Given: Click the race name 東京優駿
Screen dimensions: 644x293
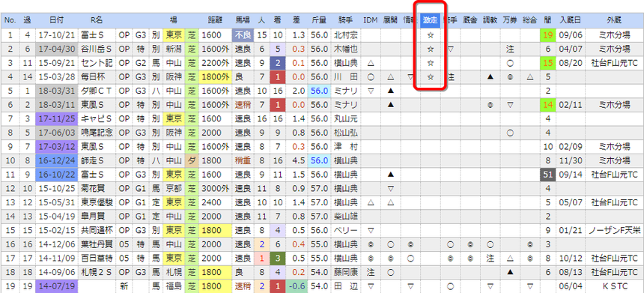Looking at the screenshot, I should [x=97, y=202].
